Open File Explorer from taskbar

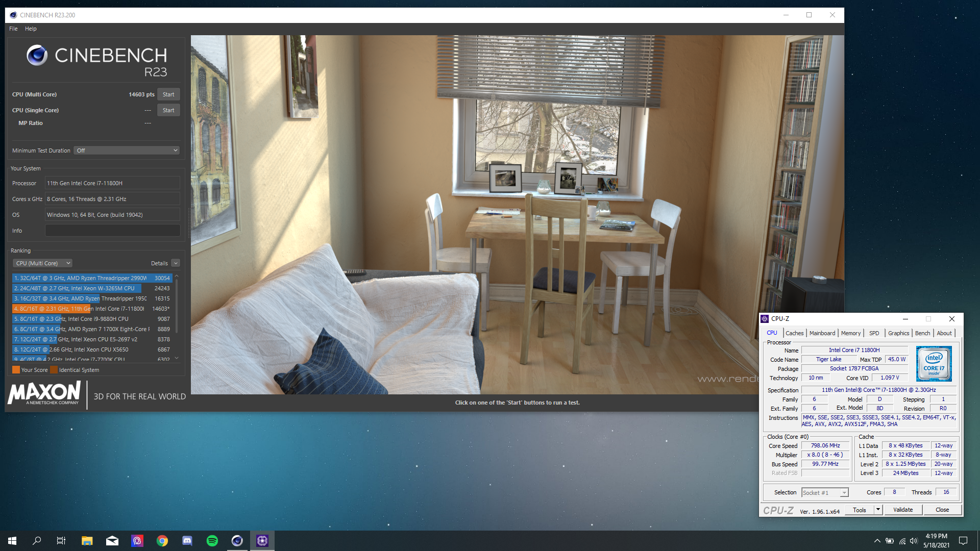(x=87, y=541)
